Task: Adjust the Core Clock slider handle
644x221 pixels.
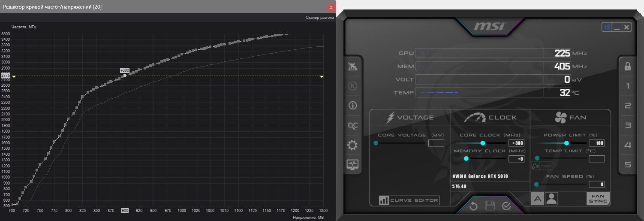Action: [x=483, y=143]
